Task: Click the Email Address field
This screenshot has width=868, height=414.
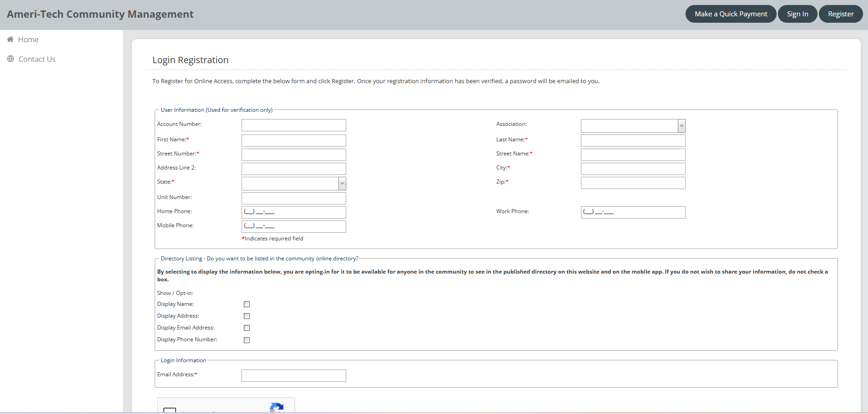Action: point(293,375)
